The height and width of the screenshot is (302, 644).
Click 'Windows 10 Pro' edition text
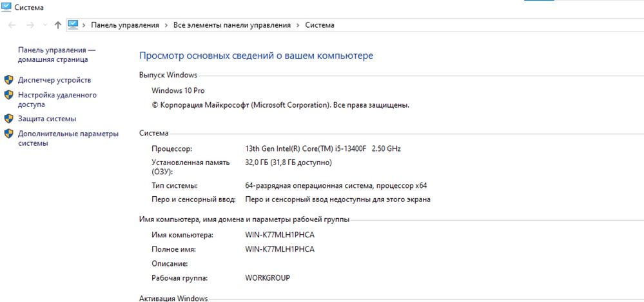[x=178, y=90]
